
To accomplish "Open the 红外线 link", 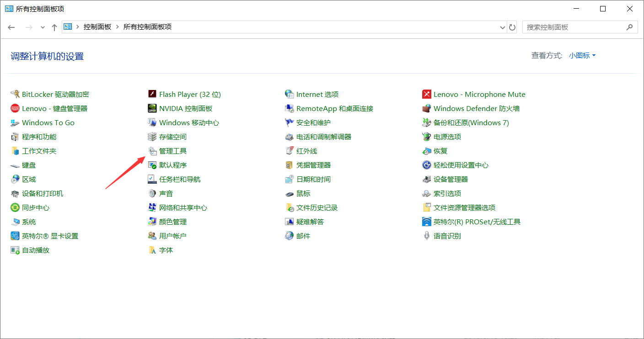I will coord(306,151).
